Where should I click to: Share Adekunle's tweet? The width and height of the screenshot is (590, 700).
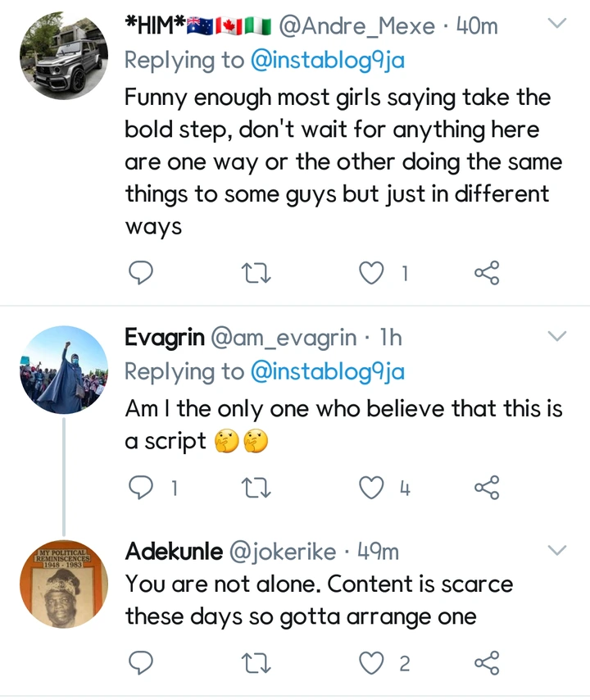pyautogui.click(x=487, y=662)
